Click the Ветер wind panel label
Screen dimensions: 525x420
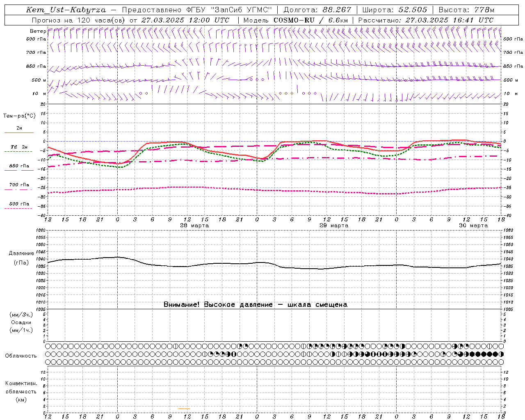38,31
